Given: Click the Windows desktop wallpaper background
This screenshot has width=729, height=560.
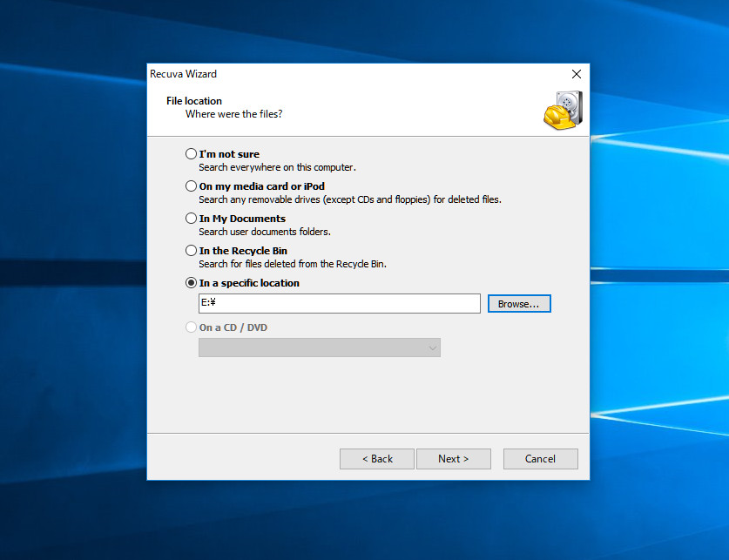Looking at the screenshot, I should (x=70, y=261).
